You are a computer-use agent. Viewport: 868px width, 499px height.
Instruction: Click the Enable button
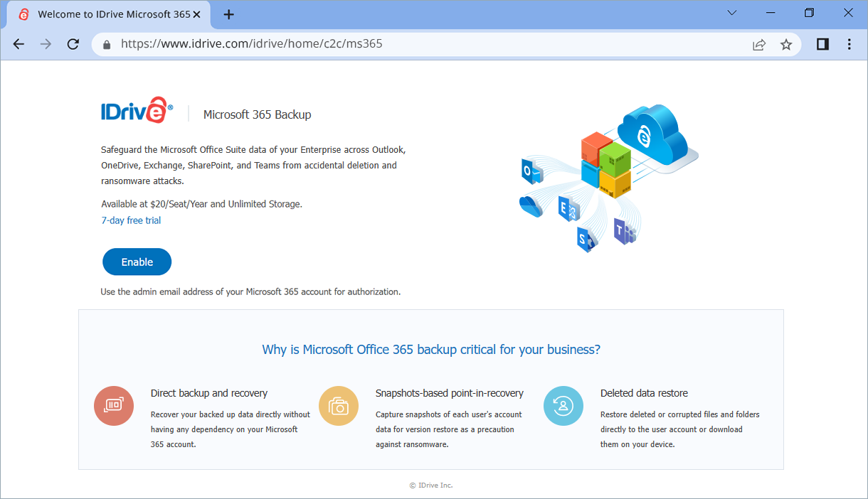pos(137,262)
